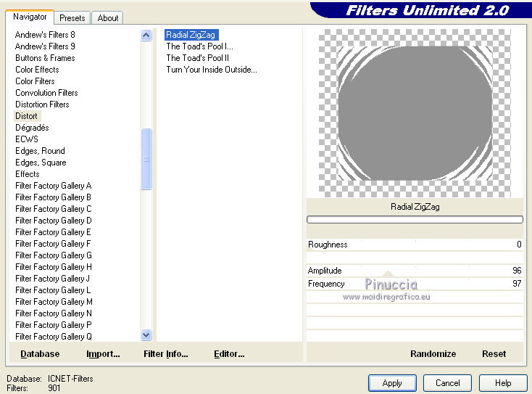The image size is (532, 394).
Task: Select Color Effects category
Action: pos(37,69)
